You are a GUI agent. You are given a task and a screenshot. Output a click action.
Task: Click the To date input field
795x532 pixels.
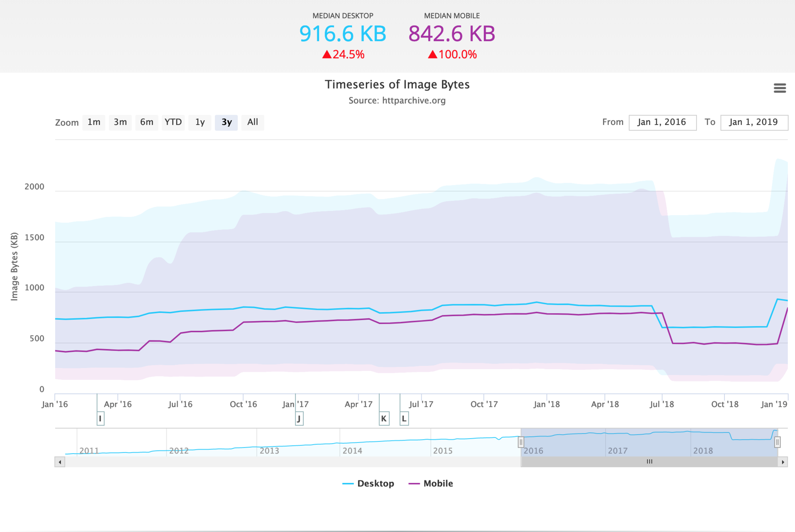(x=754, y=122)
